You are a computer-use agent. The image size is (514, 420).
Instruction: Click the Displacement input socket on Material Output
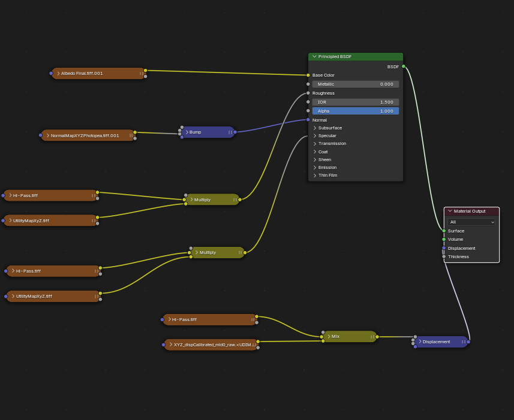[444, 248]
